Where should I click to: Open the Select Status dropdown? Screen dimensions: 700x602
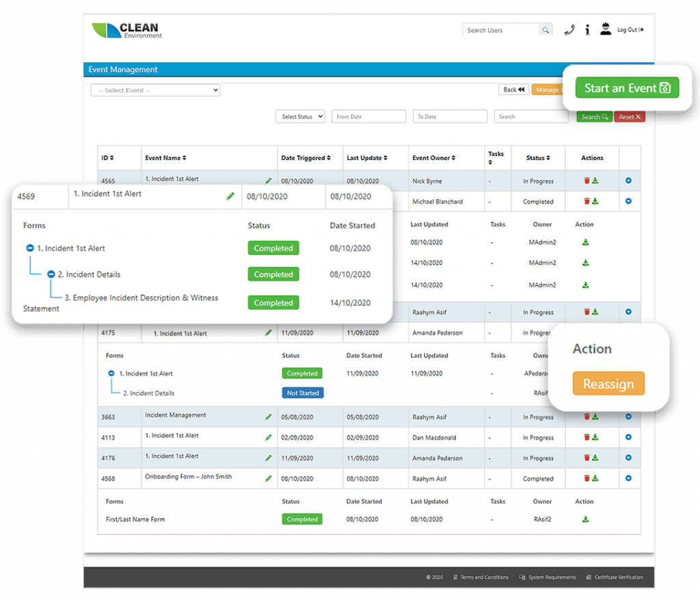click(300, 116)
